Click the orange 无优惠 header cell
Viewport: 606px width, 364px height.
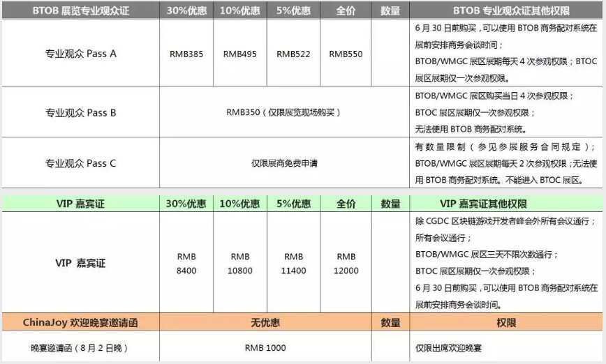[x=265, y=322]
